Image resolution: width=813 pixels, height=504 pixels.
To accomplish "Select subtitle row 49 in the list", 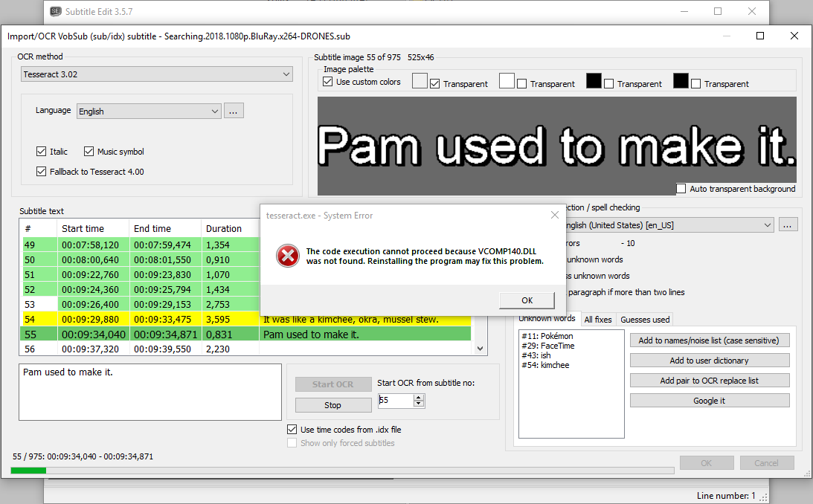I will (140, 245).
